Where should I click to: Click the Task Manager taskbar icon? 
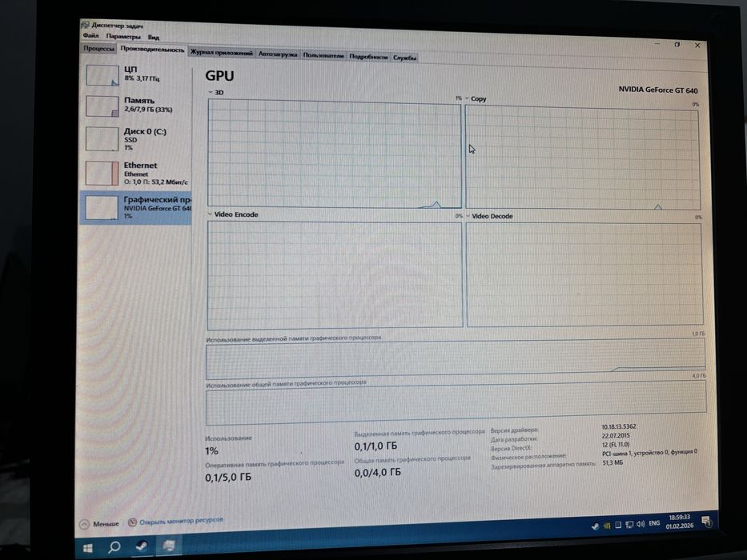coord(169,546)
